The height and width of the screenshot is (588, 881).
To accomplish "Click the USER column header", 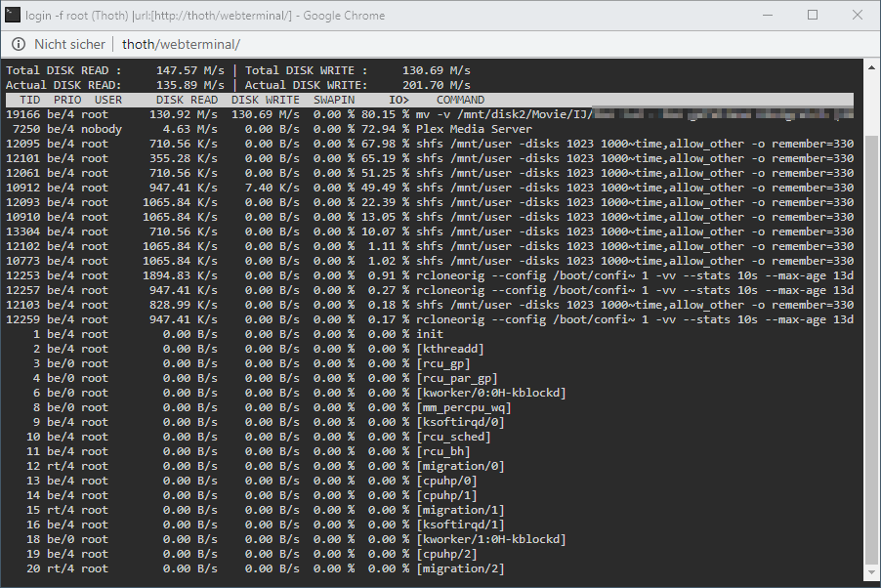I will click(107, 100).
